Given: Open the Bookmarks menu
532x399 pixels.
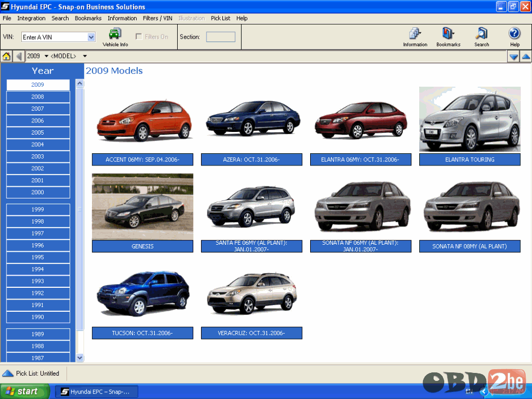Looking at the screenshot, I should point(88,18).
